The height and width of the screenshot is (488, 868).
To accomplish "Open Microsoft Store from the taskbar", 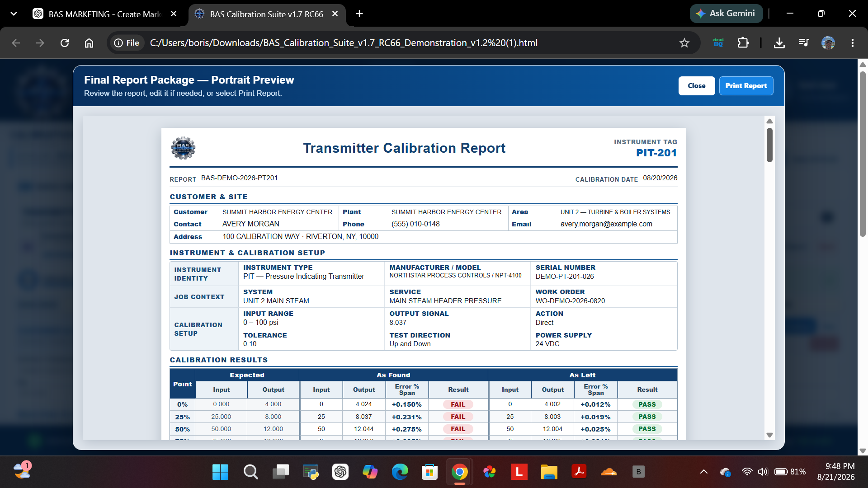I will click(430, 472).
